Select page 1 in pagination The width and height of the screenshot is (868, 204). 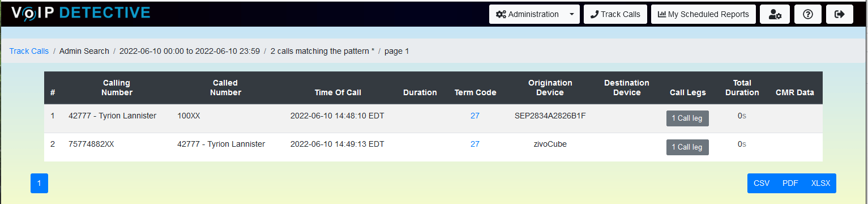pos(39,183)
